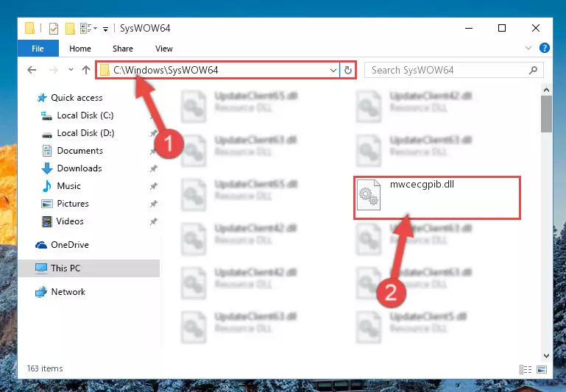Click the Network icon in sidebar
This screenshot has height=392, width=566.
[x=41, y=292]
